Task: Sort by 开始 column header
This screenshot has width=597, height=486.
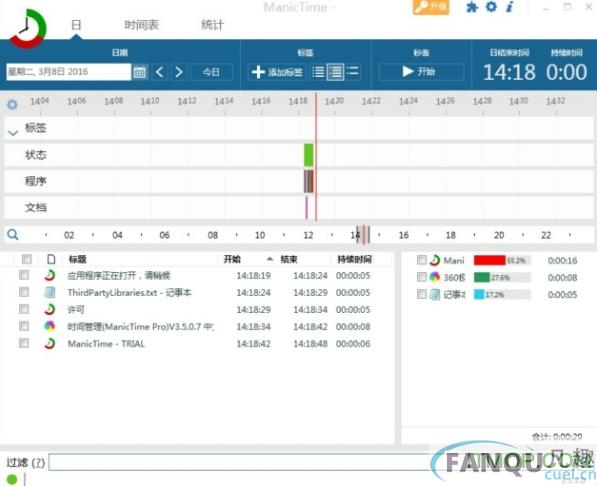Action: [232, 259]
